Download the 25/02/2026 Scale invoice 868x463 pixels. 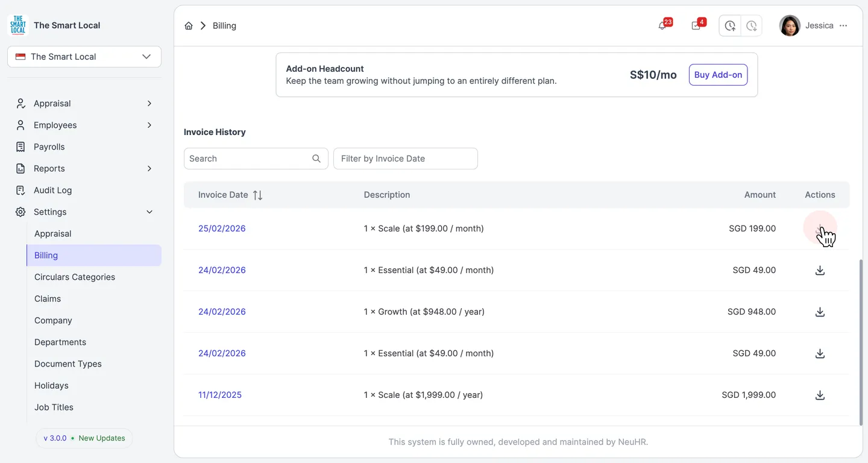pyautogui.click(x=820, y=228)
